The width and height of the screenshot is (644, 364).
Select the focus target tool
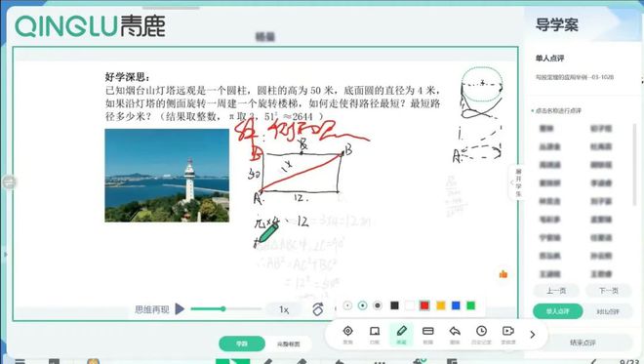click(x=348, y=334)
